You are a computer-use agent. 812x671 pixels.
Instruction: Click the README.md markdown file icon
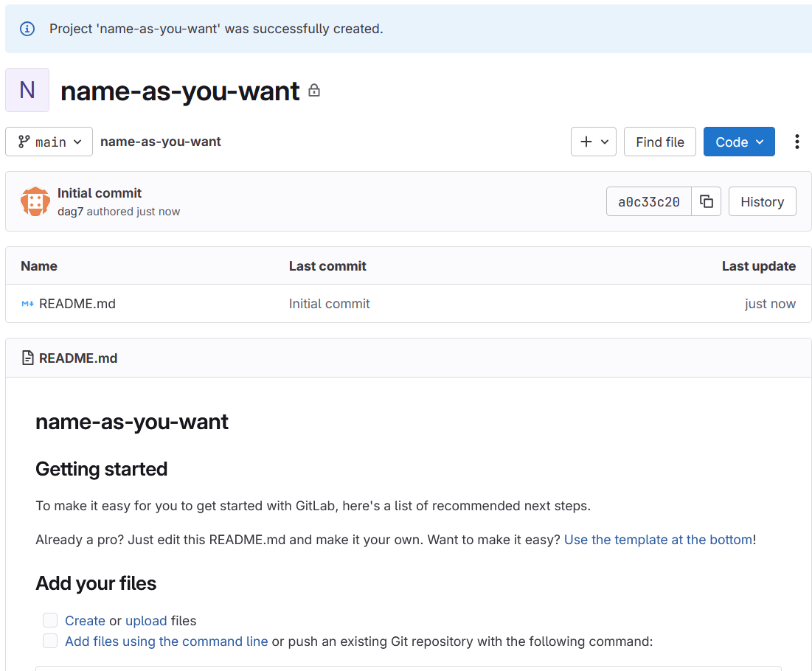27,304
